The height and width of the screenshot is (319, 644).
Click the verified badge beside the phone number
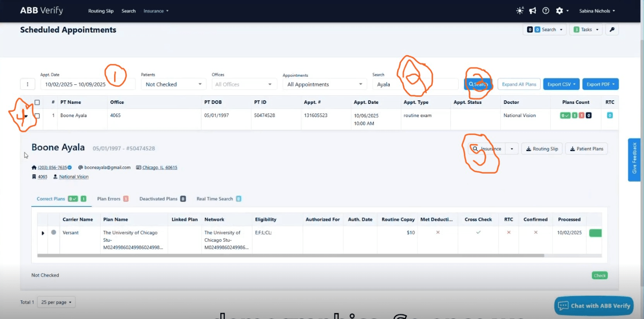(x=69, y=167)
